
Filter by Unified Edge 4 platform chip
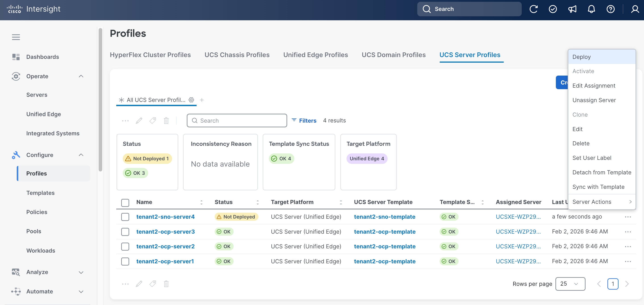point(367,159)
